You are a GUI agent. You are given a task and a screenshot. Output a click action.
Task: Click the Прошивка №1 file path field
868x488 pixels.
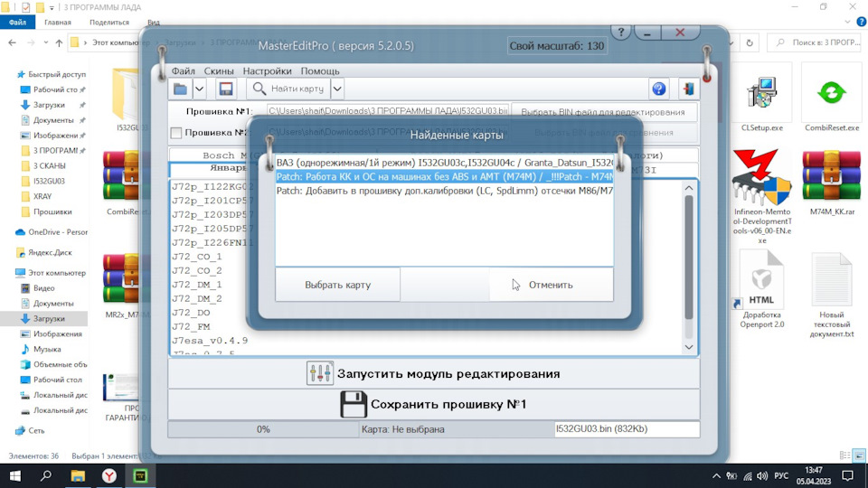click(x=388, y=111)
